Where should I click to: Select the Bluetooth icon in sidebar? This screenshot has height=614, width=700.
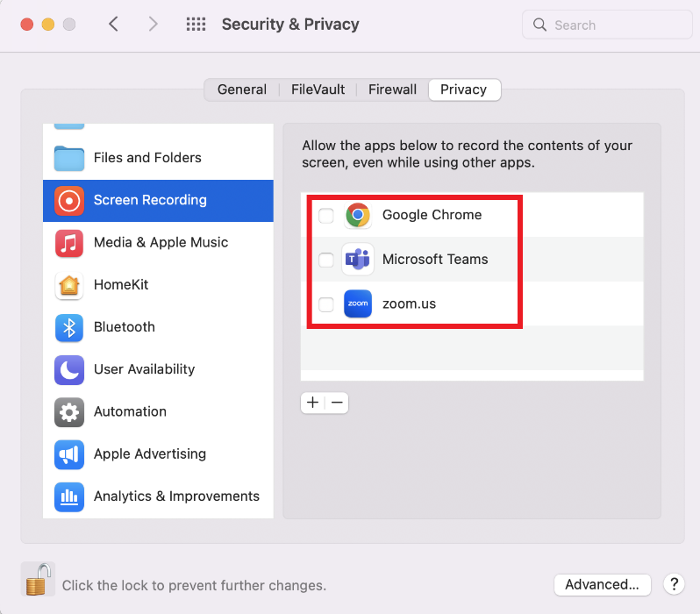pos(69,327)
